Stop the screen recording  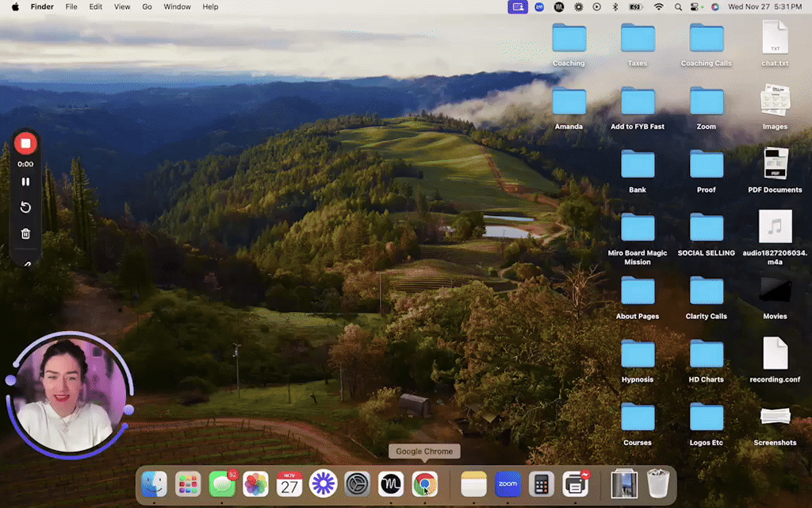click(x=25, y=144)
